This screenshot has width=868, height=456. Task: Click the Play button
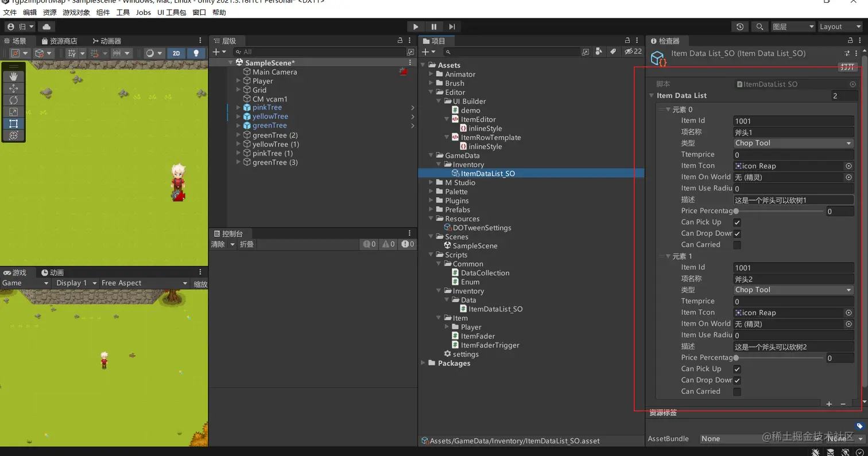click(x=416, y=26)
